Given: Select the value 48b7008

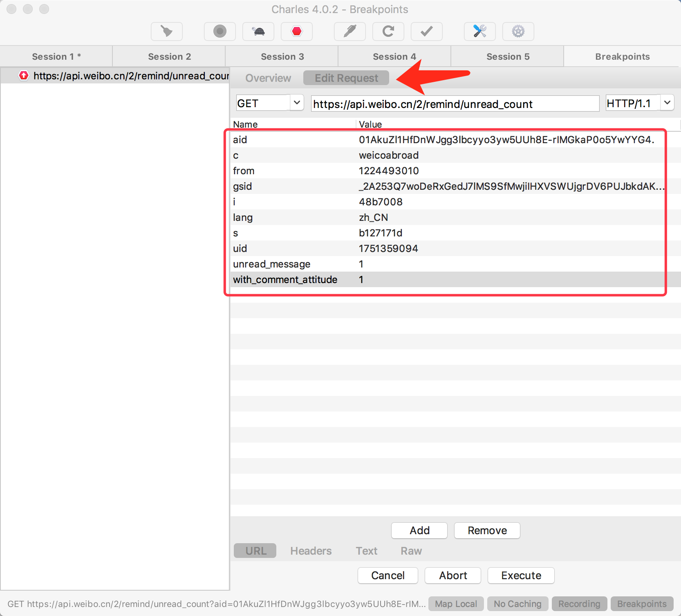Looking at the screenshot, I should pos(381,202).
